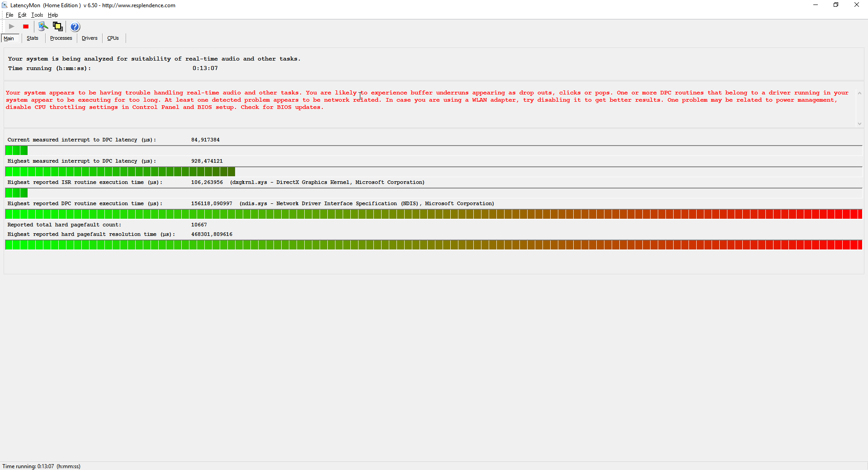Click 'Highest measured interrupt to DPC latency' label
This screenshot has width=868, height=470.
click(82, 161)
